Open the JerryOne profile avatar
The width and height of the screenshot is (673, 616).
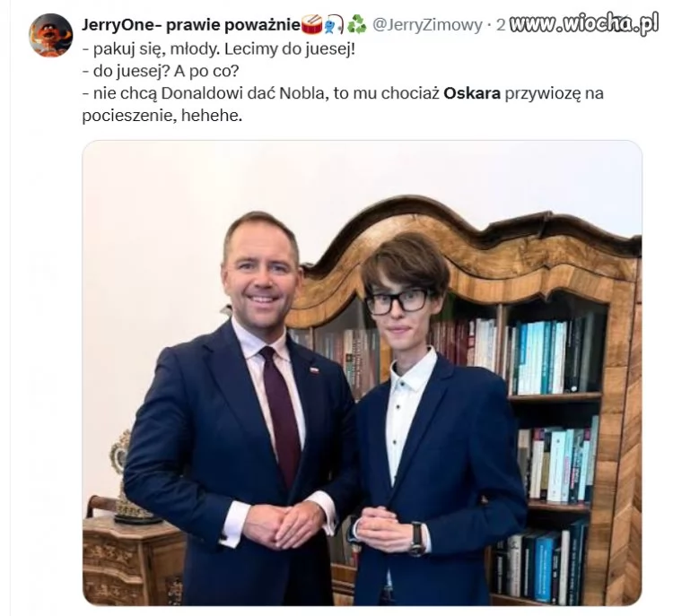[50, 35]
